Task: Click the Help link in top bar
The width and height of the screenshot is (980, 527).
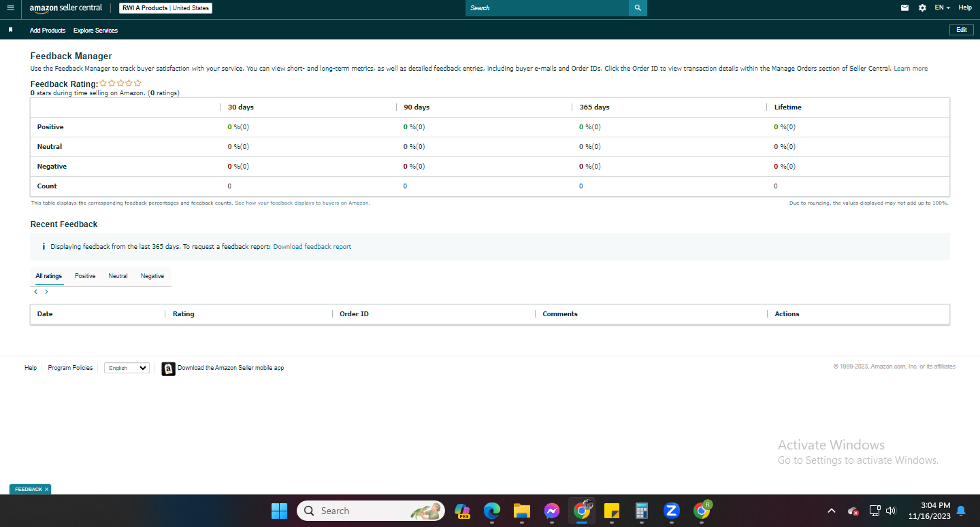Action: point(965,7)
